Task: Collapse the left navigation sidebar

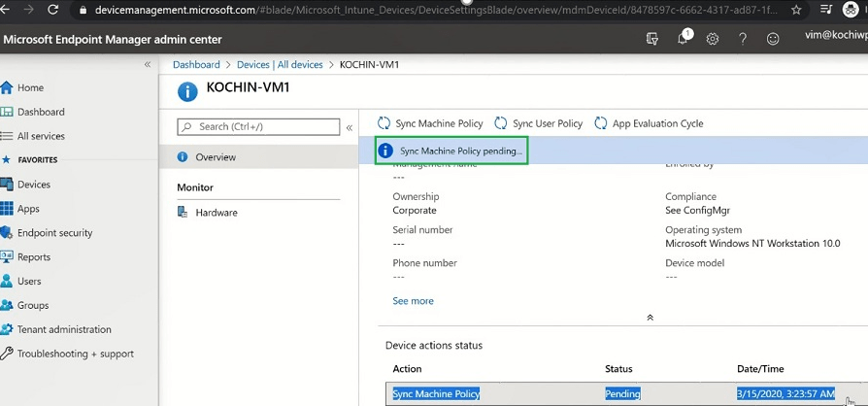Action: point(148,64)
